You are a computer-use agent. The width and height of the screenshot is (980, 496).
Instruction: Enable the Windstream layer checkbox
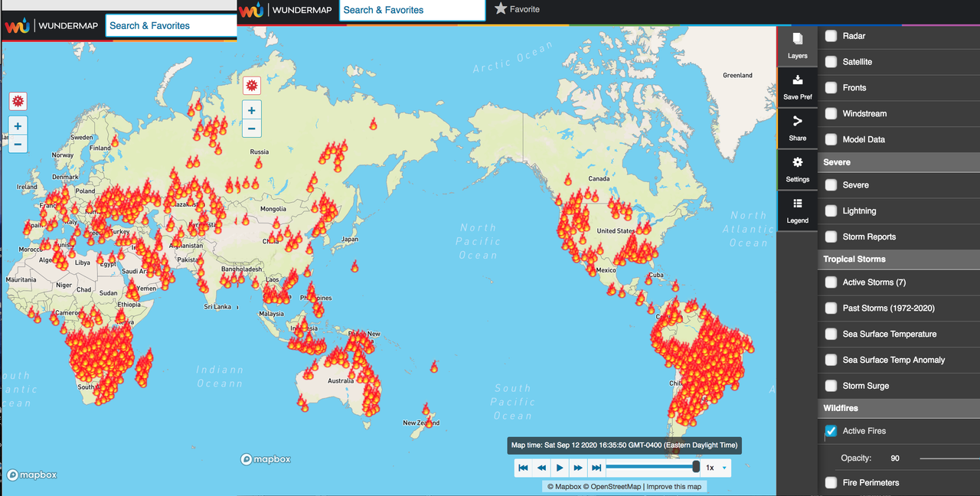(831, 114)
